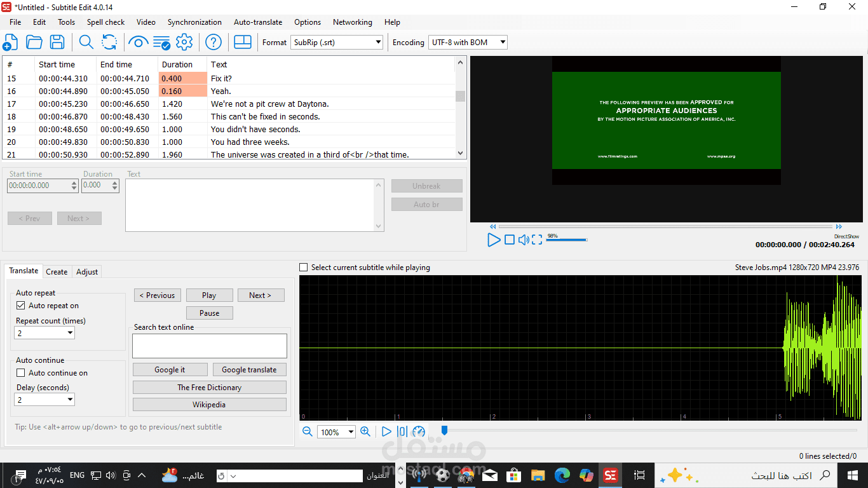The height and width of the screenshot is (488, 868).
Task: Open waveform zoom 100% dropdown
Action: click(x=336, y=432)
